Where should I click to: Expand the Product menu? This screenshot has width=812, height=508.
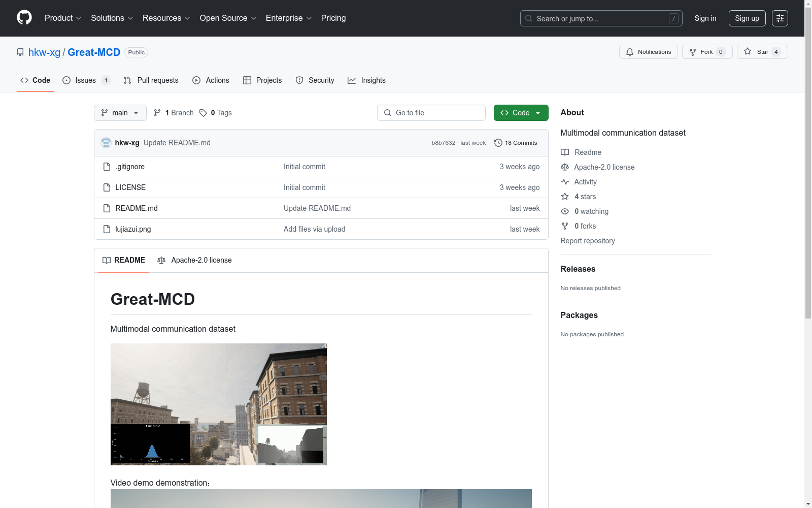point(63,18)
